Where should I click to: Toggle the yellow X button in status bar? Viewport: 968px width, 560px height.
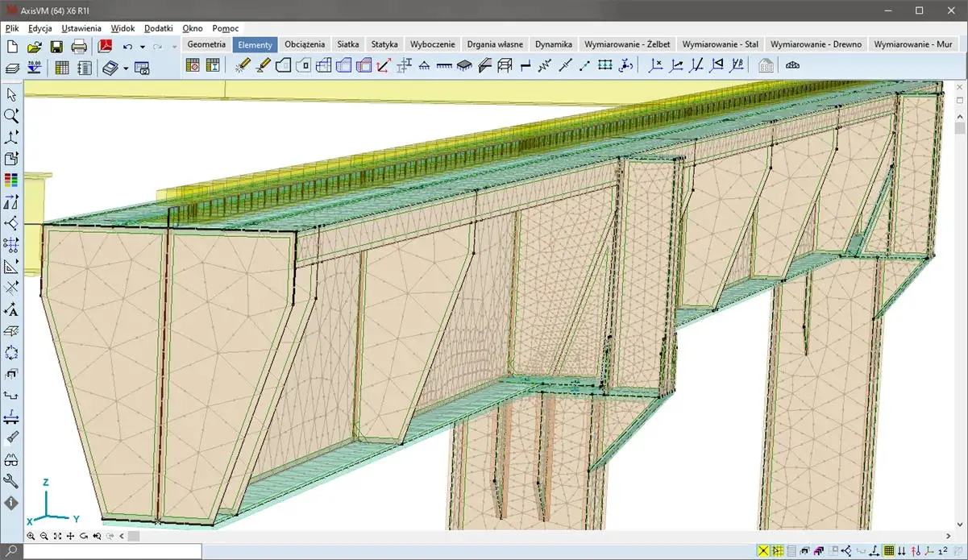(x=762, y=551)
